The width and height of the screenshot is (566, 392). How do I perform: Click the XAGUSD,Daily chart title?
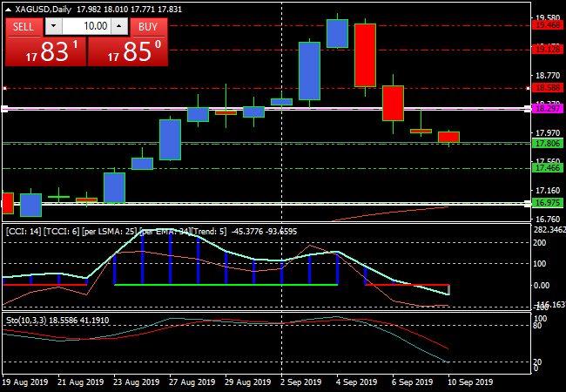click(45, 9)
